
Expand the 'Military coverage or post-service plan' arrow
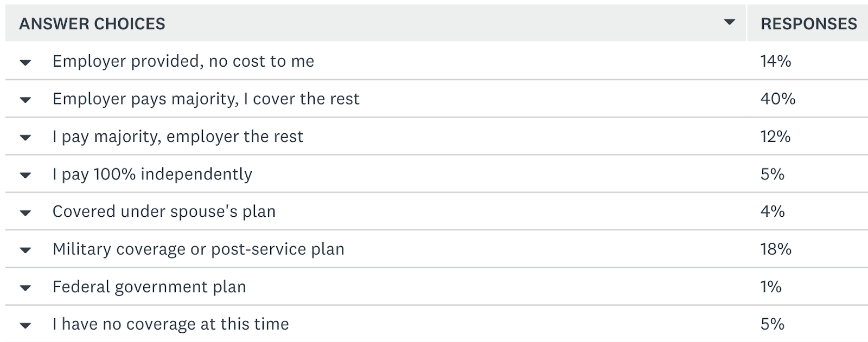click(x=25, y=250)
